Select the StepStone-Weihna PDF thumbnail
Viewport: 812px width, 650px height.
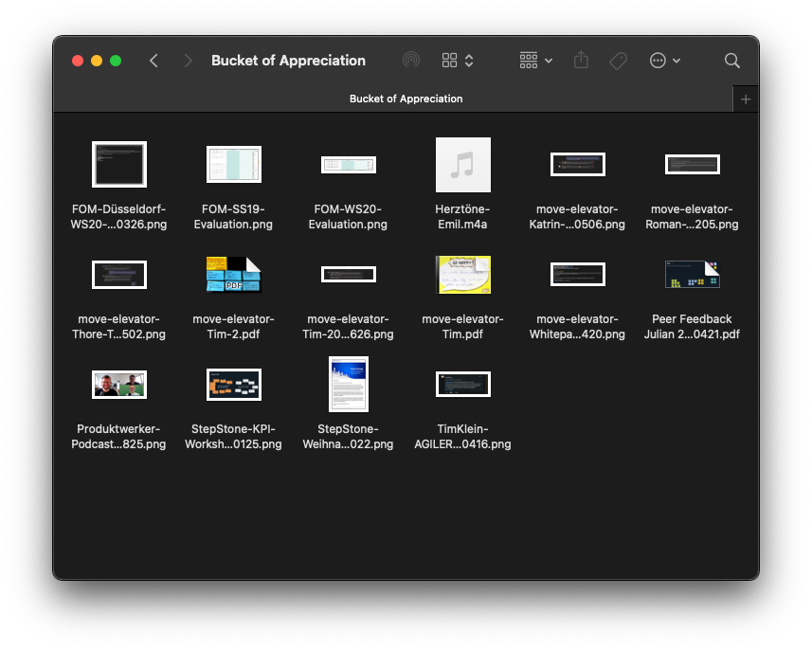click(x=348, y=384)
